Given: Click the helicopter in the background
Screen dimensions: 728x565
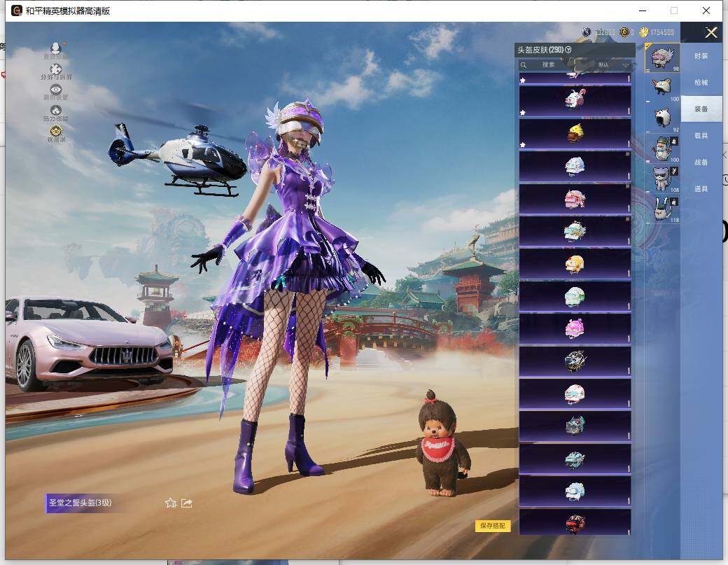Looking at the screenshot, I should tap(178, 158).
